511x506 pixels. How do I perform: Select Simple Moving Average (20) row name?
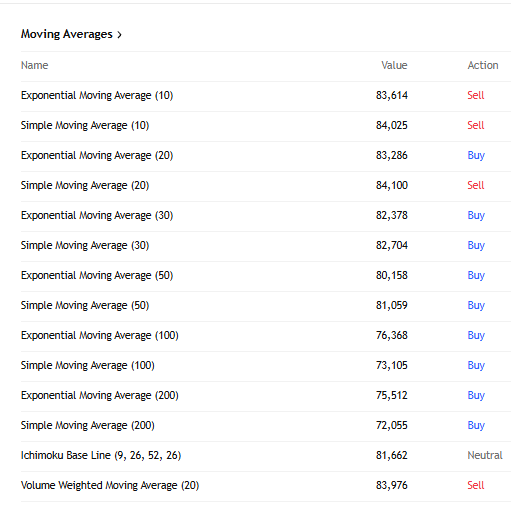click(85, 185)
